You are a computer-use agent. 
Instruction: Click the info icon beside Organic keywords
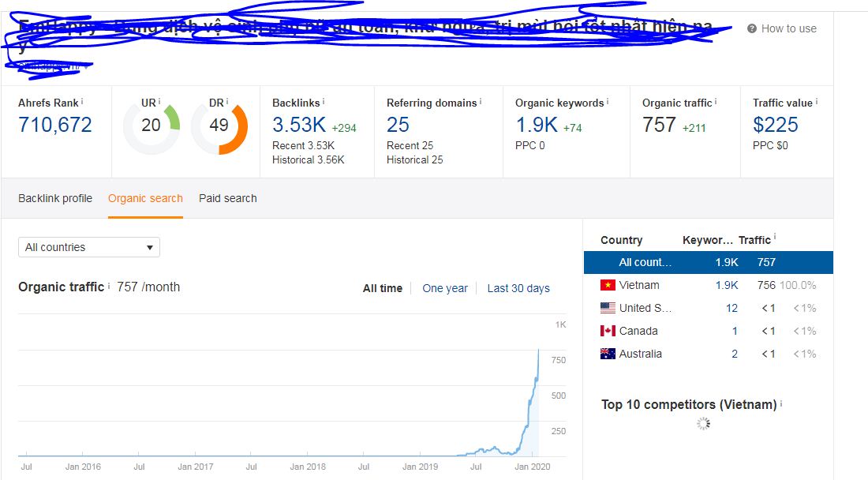[608, 101]
